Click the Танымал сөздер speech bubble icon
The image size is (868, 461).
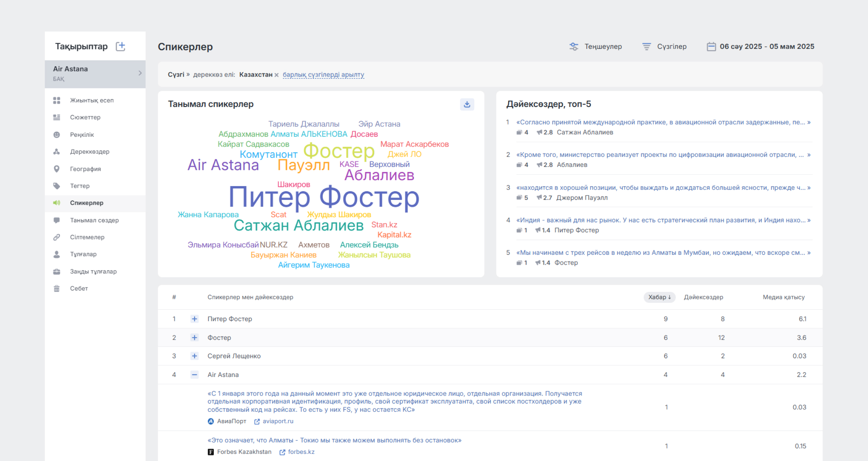[57, 220]
